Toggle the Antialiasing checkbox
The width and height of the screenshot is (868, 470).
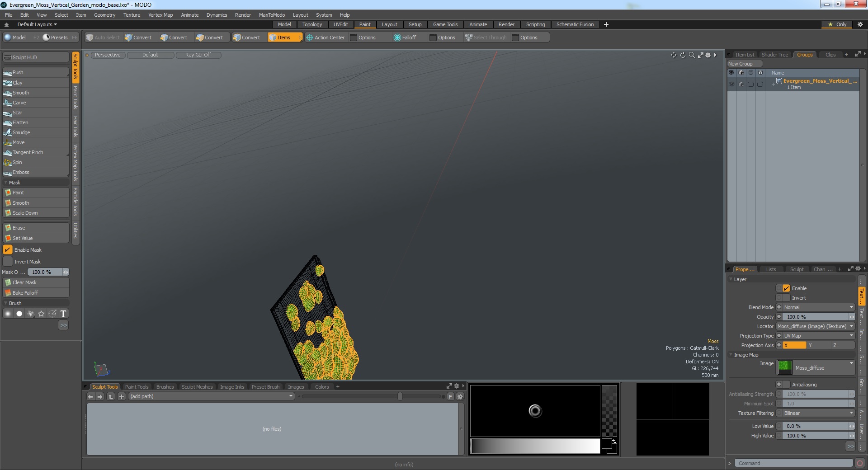(786, 385)
